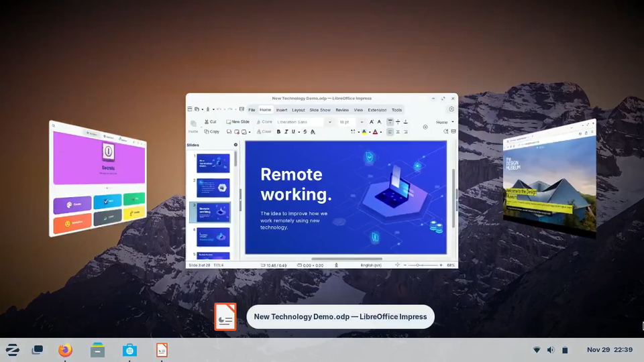This screenshot has height=362, width=644.
Task: Toggle Bold formatting
Action: [278, 132]
